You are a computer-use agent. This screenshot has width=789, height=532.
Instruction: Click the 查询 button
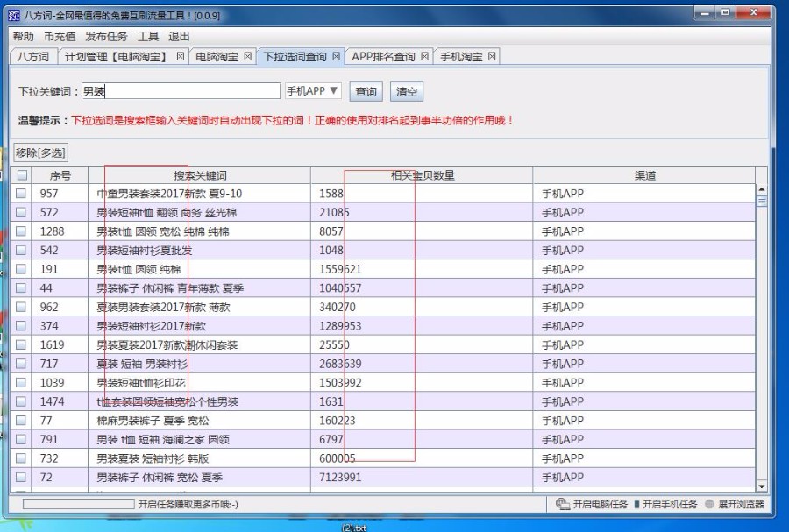pos(366,91)
